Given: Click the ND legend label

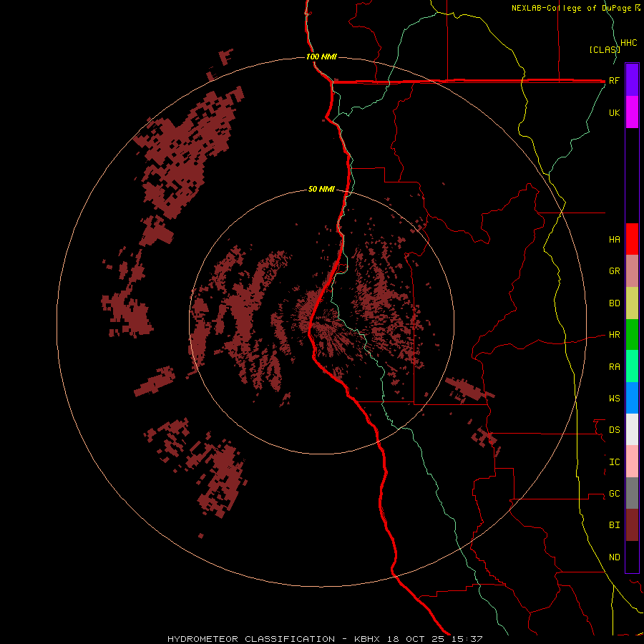Looking at the screenshot, I should click(615, 557).
